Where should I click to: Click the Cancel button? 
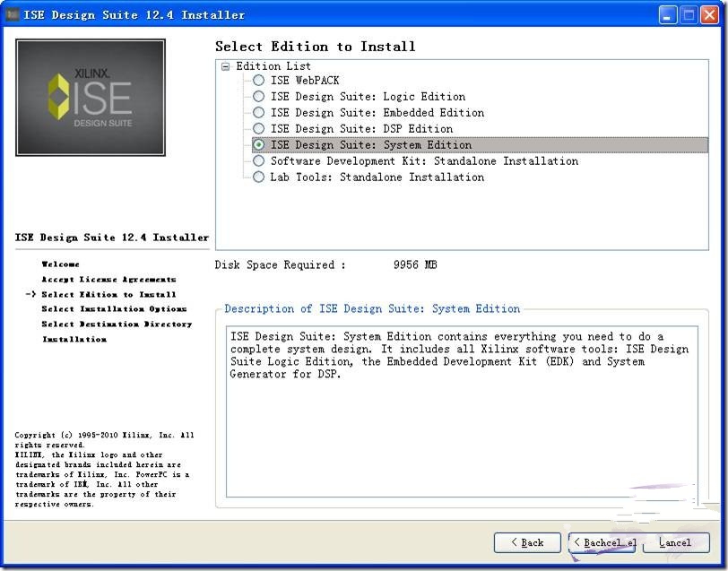[676, 542]
